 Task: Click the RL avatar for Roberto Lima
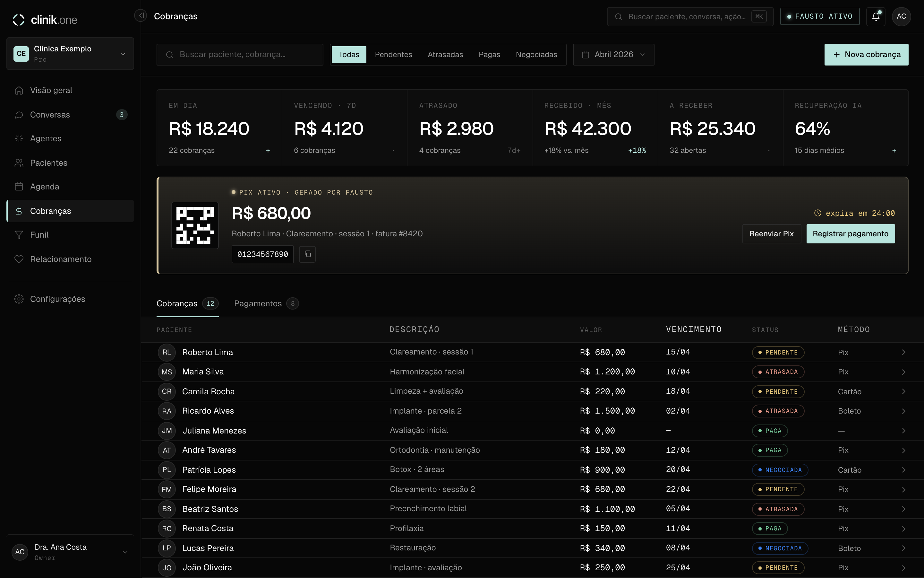pyautogui.click(x=167, y=352)
